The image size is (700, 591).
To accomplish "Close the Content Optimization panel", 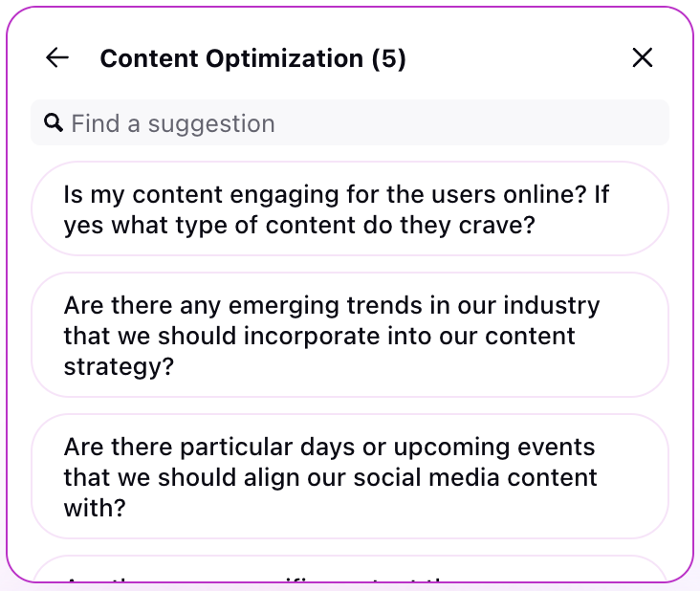I will [643, 58].
